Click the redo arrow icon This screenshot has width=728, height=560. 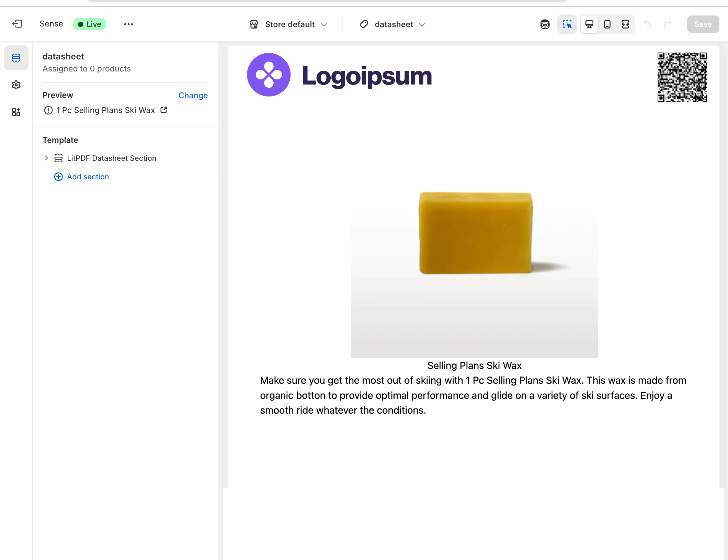pyautogui.click(x=667, y=24)
